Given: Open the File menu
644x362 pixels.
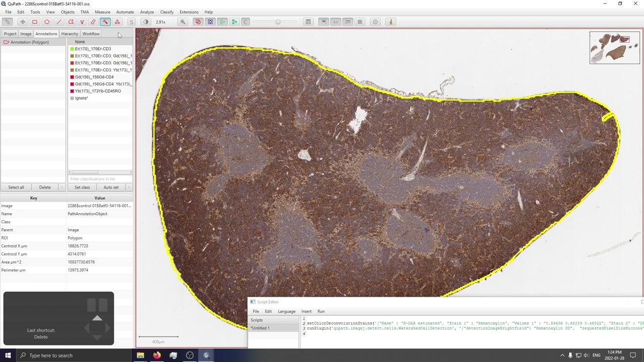Looking at the screenshot, I should [x=9, y=12].
